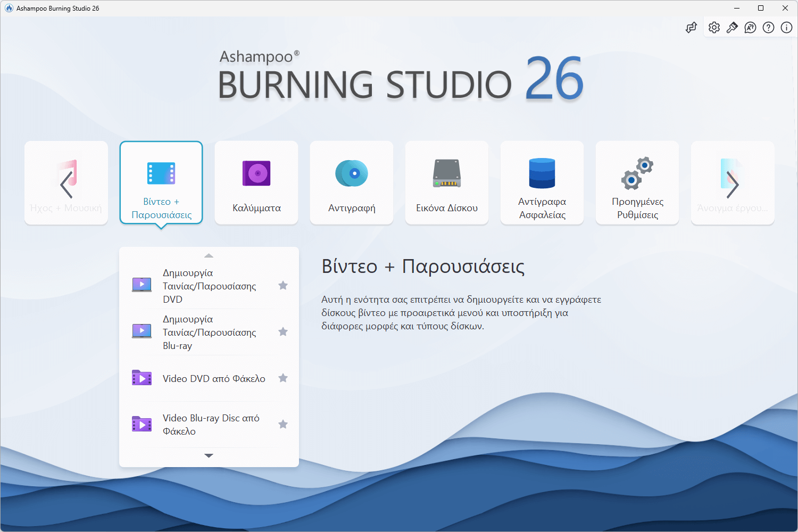Choose Δημιουργία Ταινίας/Παρουσίασης DVD
Image resolution: width=798 pixels, height=532 pixels.
(209, 286)
